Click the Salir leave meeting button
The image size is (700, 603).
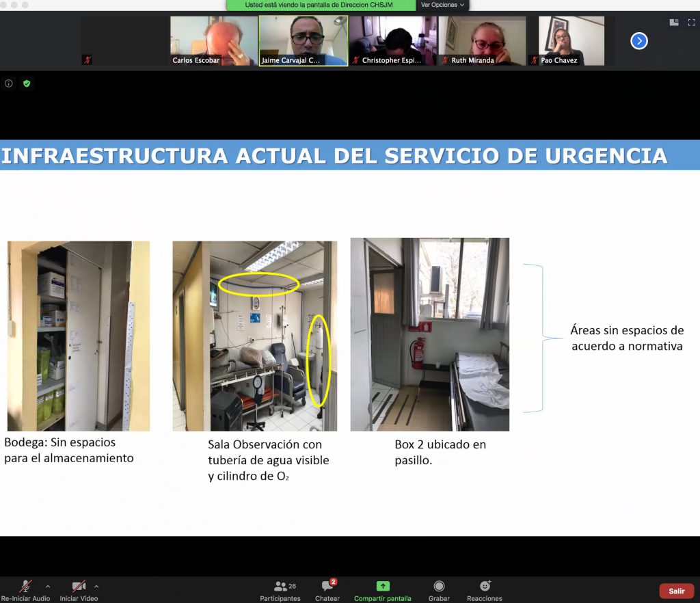click(x=676, y=591)
